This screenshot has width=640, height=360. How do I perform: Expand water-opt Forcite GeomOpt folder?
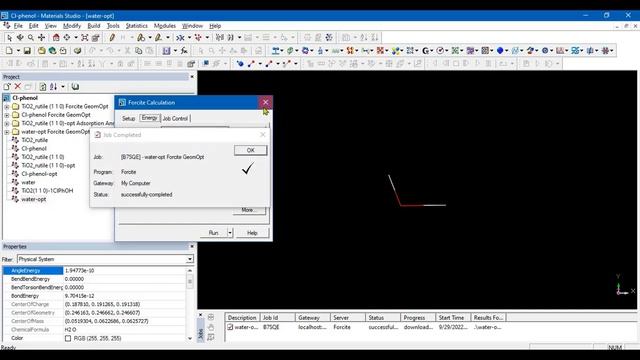(7, 132)
